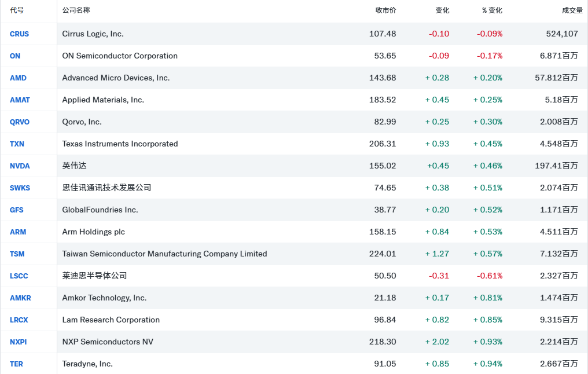
Task: Select company name 莱迪思半导体公司
Action: pos(94,276)
